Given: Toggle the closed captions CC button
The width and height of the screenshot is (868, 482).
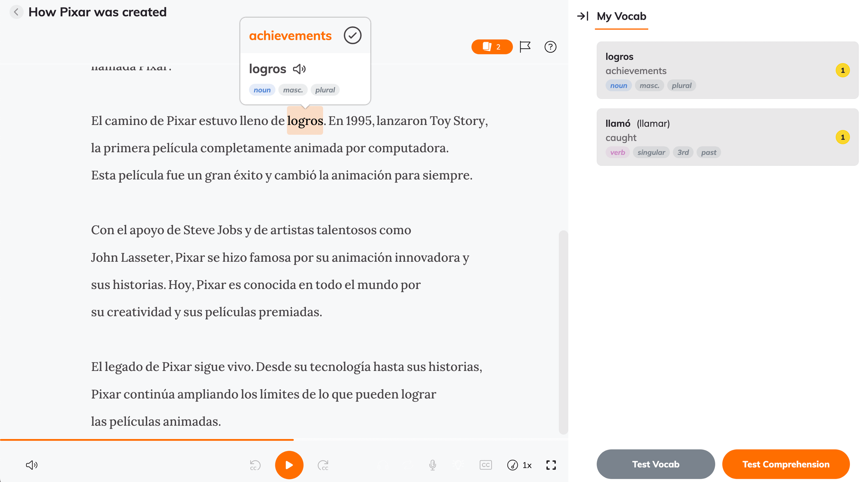Looking at the screenshot, I should [485, 465].
